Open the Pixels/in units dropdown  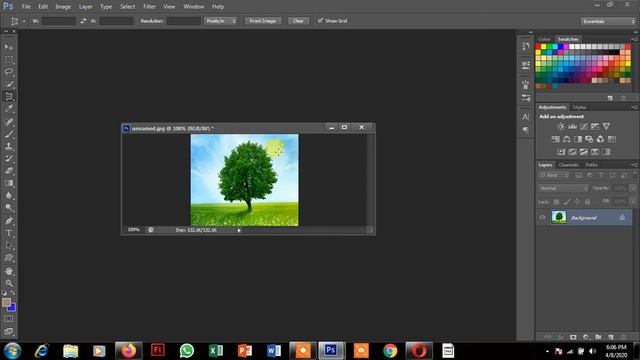220,21
